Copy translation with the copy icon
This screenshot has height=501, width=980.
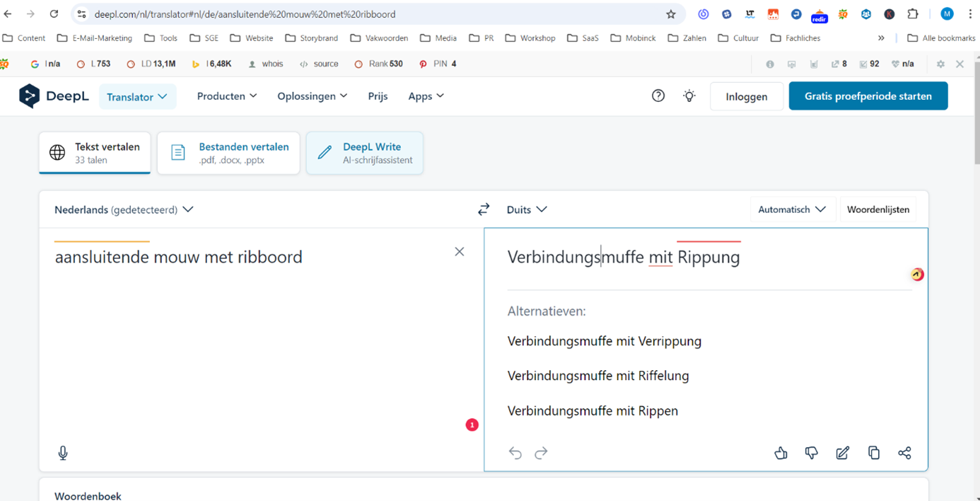pyautogui.click(x=873, y=453)
